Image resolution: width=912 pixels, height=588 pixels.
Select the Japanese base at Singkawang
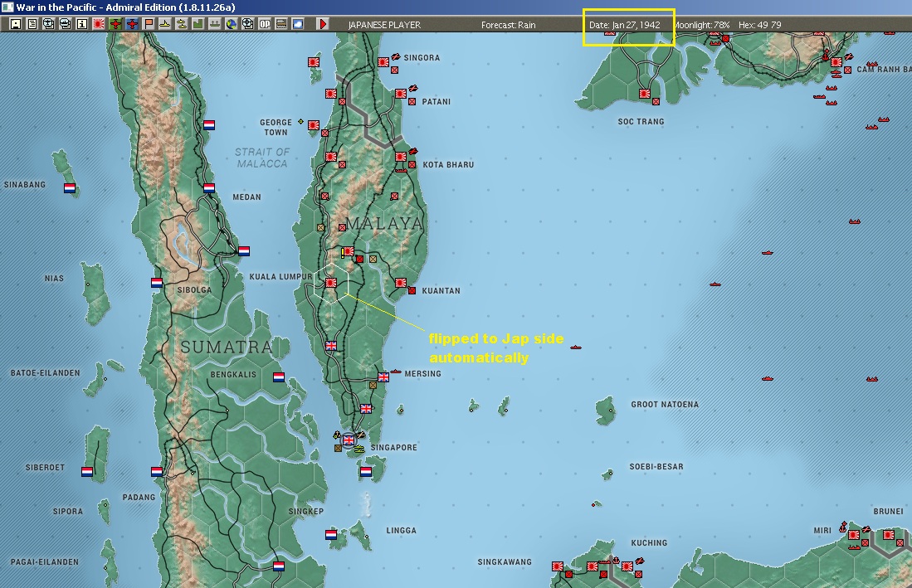tap(557, 566)
